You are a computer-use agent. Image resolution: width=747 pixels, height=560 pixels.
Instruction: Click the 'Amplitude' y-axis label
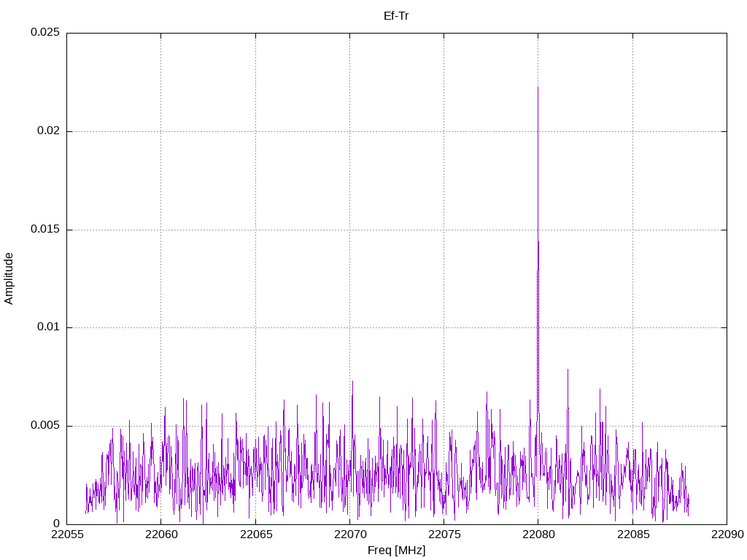[9, 278]
